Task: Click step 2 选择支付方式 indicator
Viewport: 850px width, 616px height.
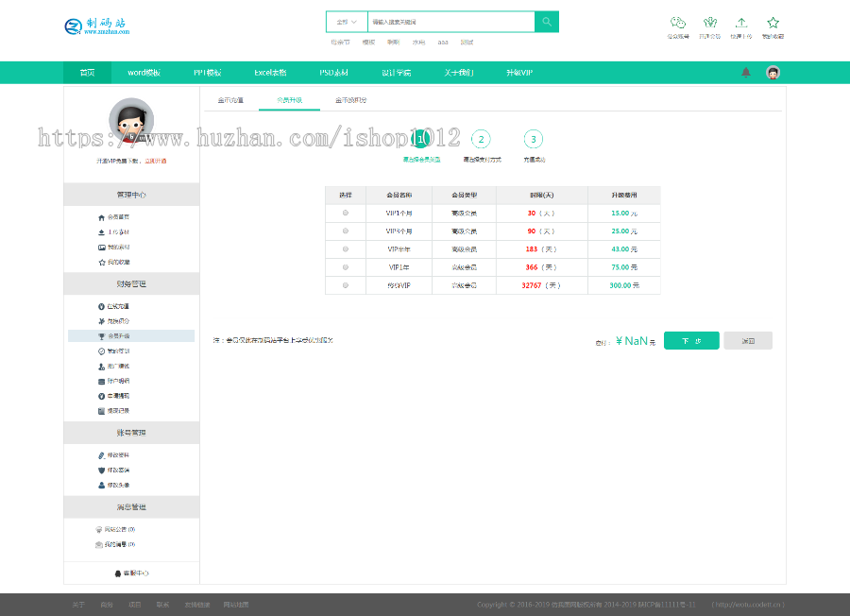Action: point(481,139)
